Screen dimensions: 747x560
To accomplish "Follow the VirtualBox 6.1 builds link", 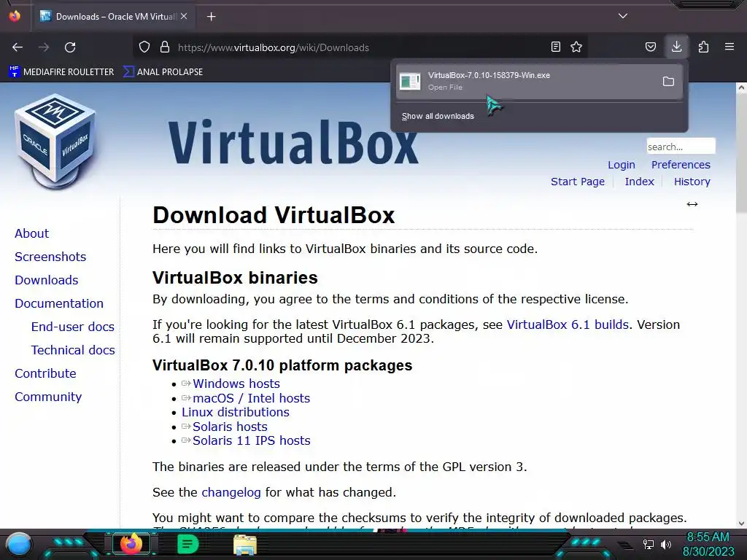I will click(x=568, y=324).
